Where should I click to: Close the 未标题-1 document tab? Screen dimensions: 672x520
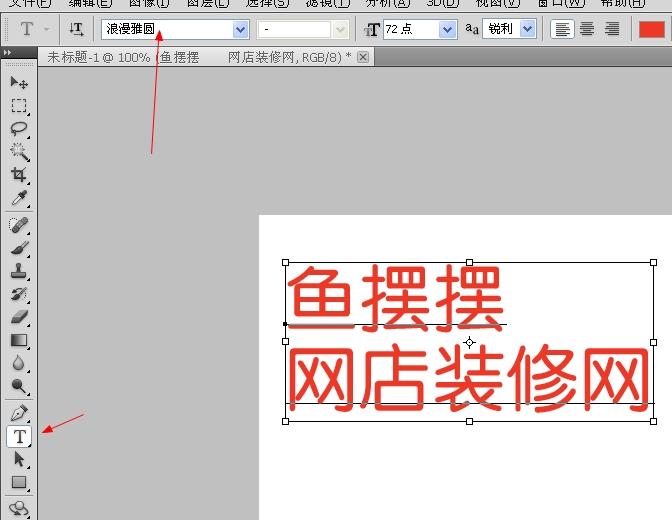click(x=363, y=57)
